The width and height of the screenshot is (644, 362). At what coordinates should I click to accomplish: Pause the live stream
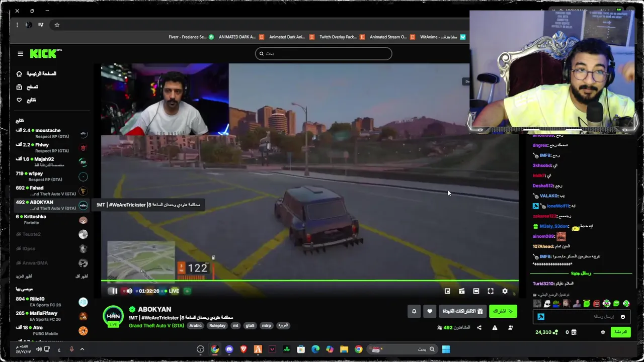pos(114,291)
